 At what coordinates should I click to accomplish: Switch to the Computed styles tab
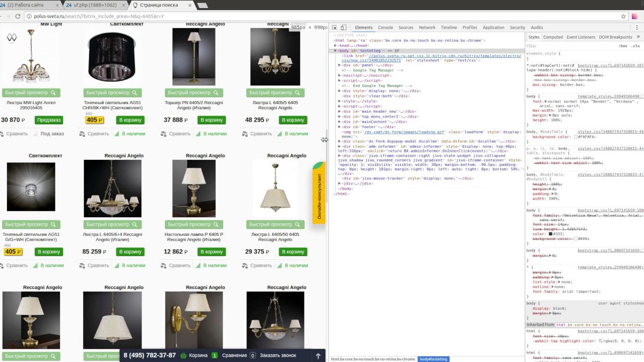[553, 37]
